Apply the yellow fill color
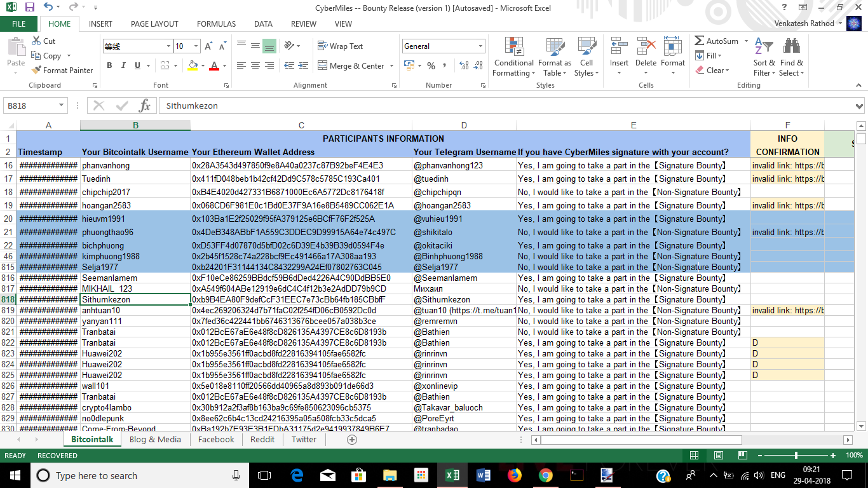The width and height of the screenshot is (868, 488). pos(193,66)
